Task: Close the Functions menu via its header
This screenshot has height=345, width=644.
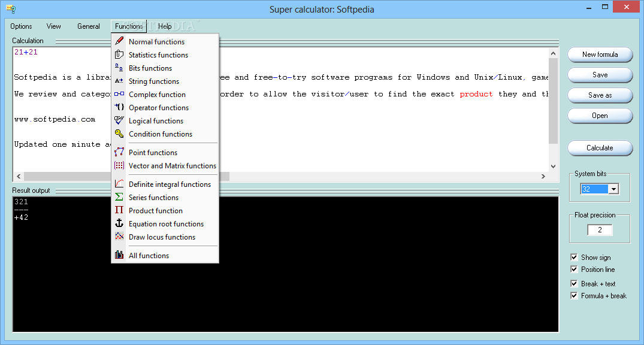Action: 129,26
